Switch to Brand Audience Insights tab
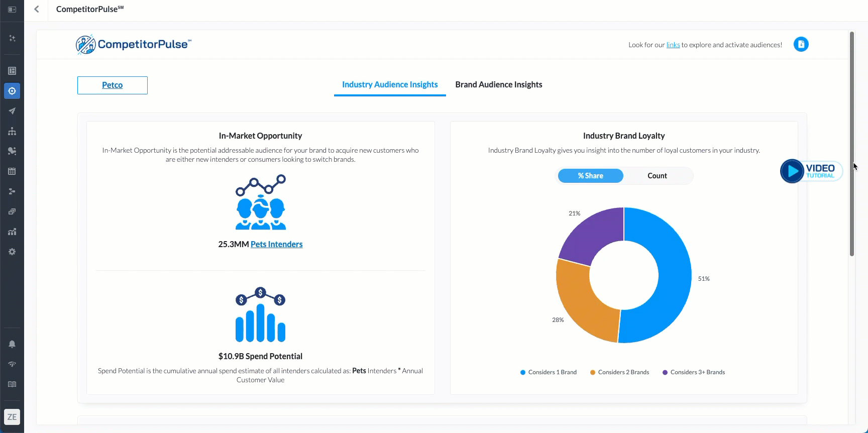The image size is (868, 433). point(498,84)
